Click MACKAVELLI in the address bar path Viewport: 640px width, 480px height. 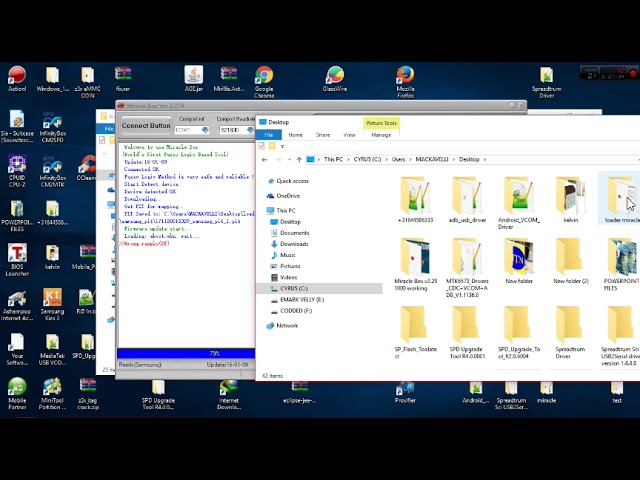(432, 160)
